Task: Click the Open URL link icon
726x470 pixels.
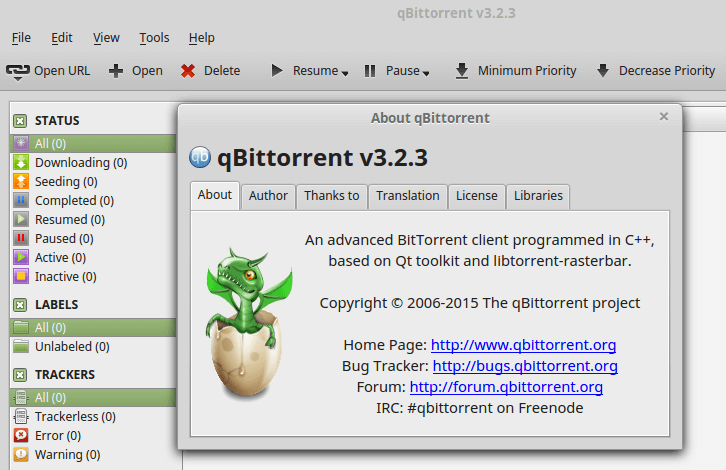Action: pyautogui.click(x=18, y=71)
